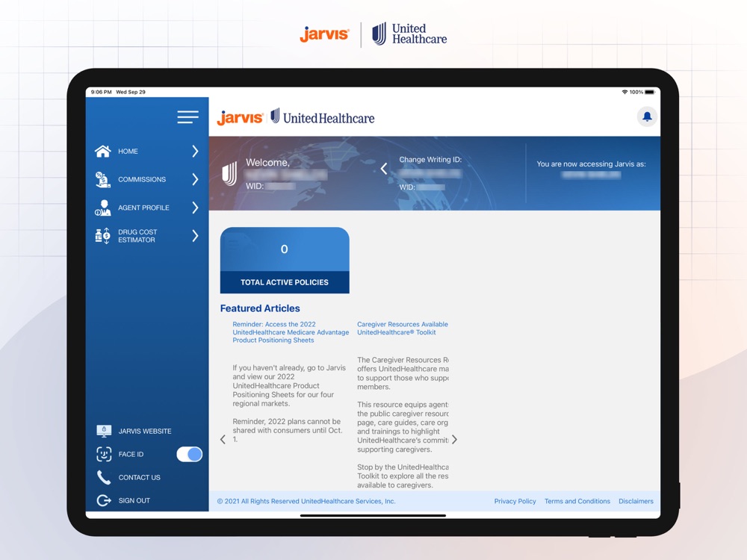Expand the Agent Profile chevron
Image resolution: width=747 pixels, height=560 pixels.
click(195, 208)
